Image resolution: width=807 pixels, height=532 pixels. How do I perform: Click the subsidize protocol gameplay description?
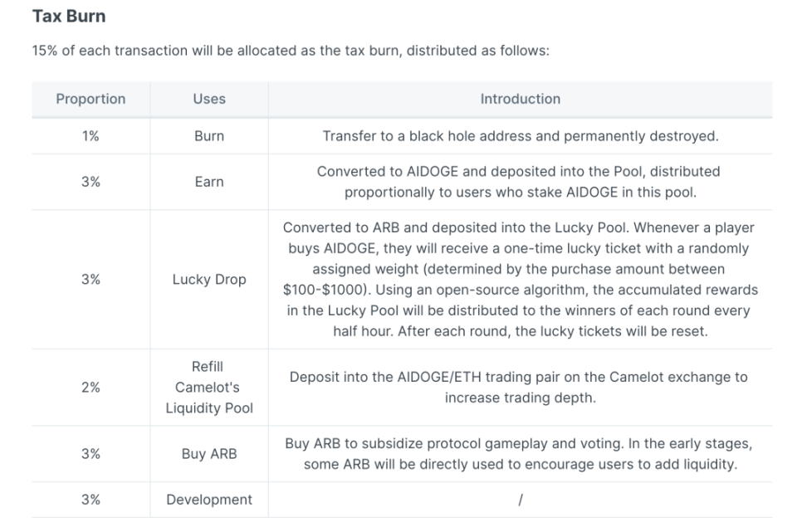pos(519,454)
